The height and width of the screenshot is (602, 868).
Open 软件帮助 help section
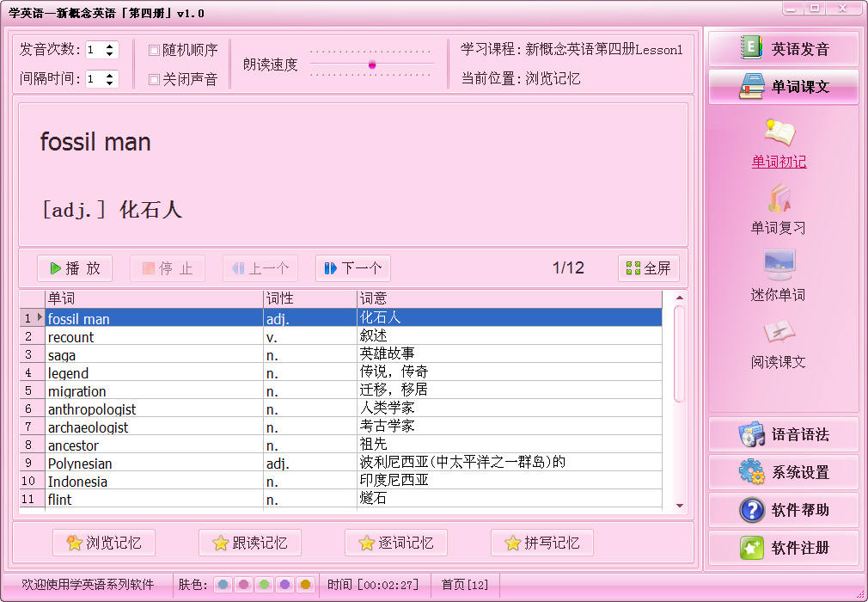(783, 509)
